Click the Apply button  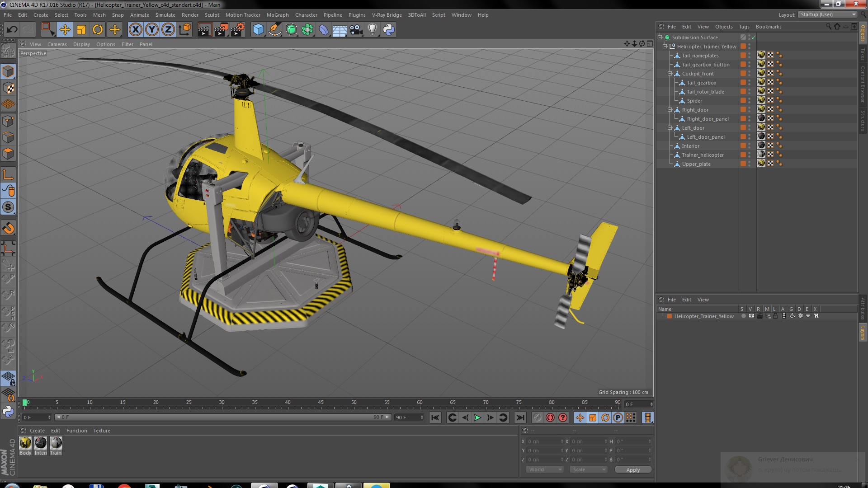tap(633, 470)
